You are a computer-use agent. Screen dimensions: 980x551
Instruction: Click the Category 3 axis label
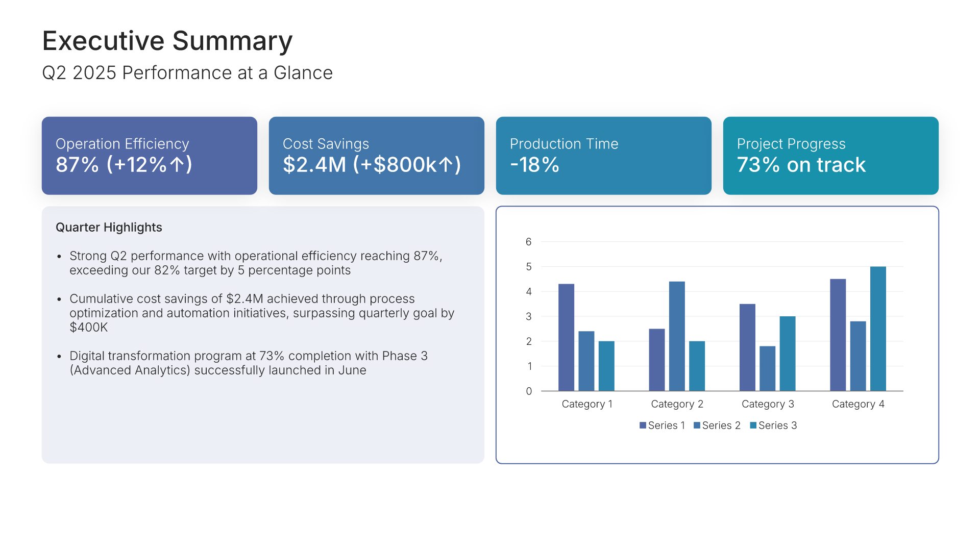tap(768, 404)
